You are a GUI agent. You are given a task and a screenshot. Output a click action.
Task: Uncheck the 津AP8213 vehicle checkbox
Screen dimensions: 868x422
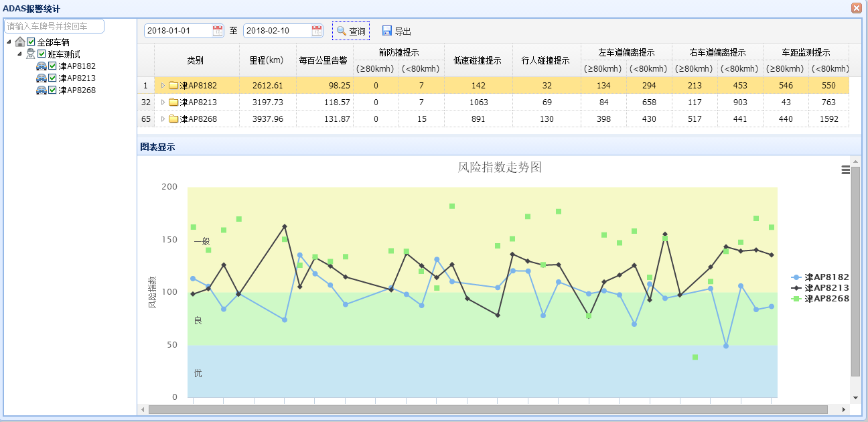[52, 78]
